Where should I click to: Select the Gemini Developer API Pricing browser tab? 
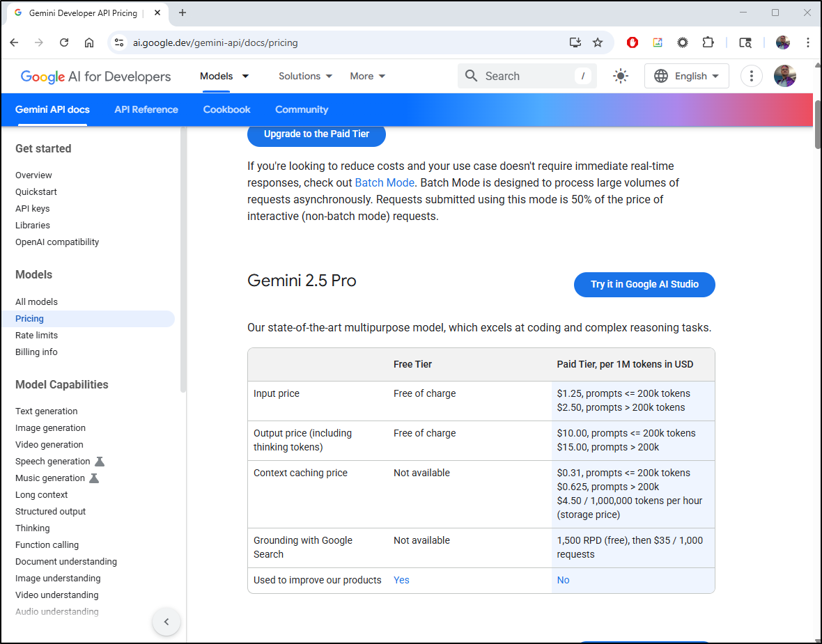click(x=88, y=13)
